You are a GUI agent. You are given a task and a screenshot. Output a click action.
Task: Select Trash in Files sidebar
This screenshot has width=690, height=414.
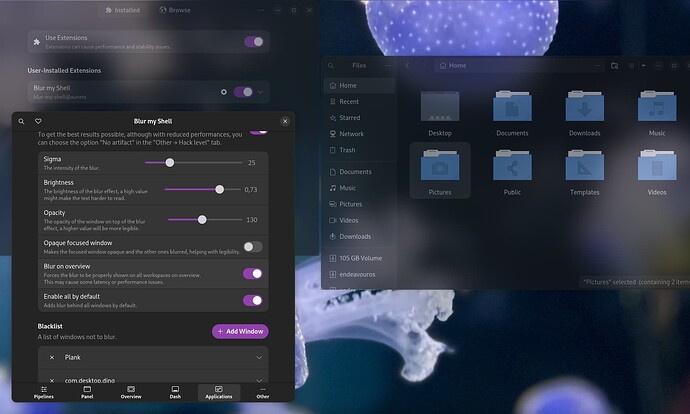point(359,150)
